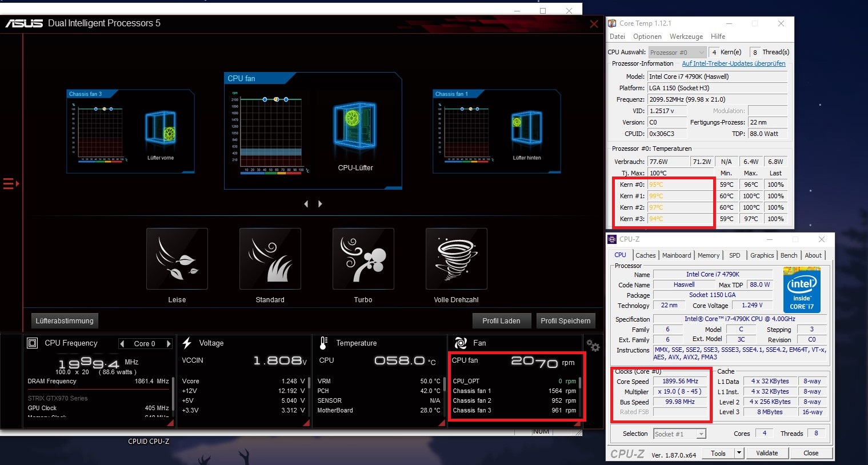This screenshot has height=465, width=868.
Task: Select the Turbo fan profile icon
Action: click(363, 259)
